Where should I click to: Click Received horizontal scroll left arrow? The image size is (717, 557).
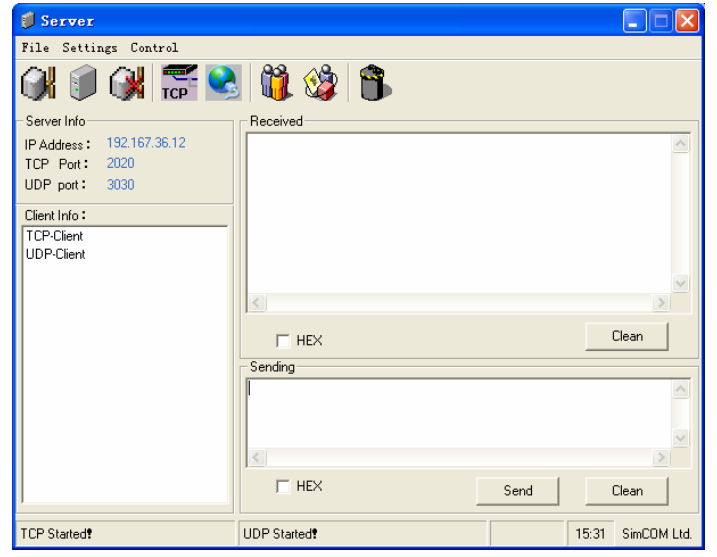[257, 303]
